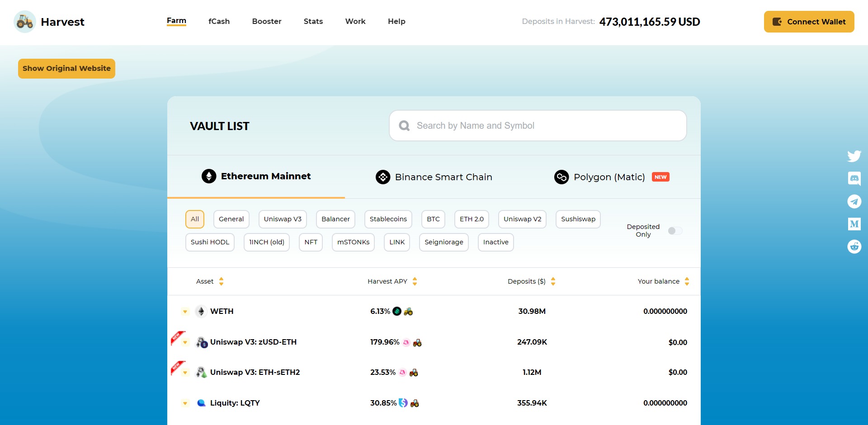Click the NEW badge next to Polygon
Image resolution: width=868 pixels, height=425 pixels.
[x=660, y=177]
